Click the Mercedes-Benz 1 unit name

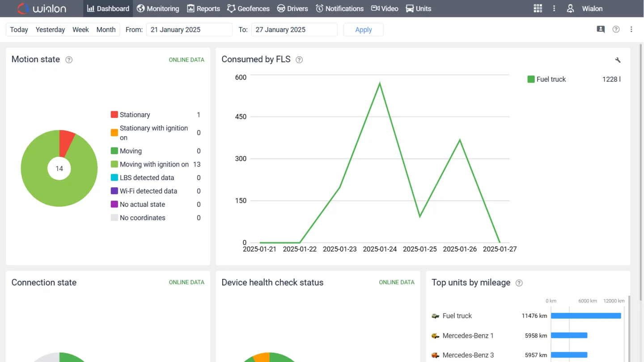click(x=468, y=336)
